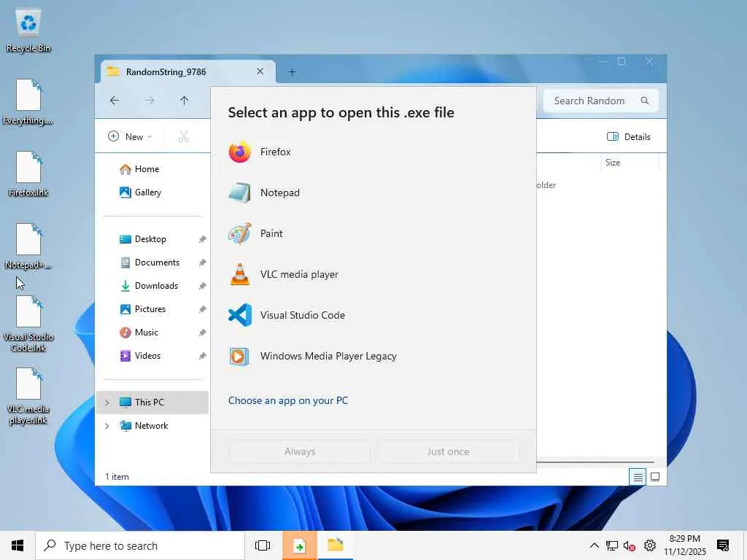The height and width of the screenshot is (560, 747).
Task: Open the pinned Documents folder
Action: (150, 262)
